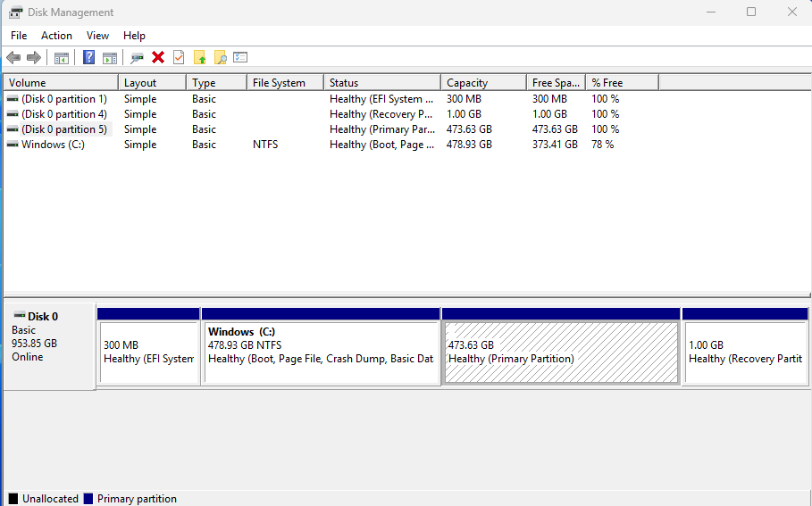Viewport: 812px width, 506px height.
Task: Open Help via the blue question mark icon
Action: pyautogui.click(x=88, y=58)
